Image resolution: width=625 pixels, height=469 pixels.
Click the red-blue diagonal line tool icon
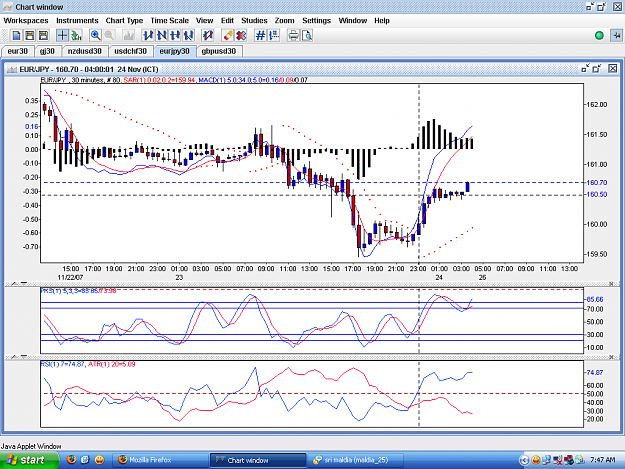coord(208,36)
